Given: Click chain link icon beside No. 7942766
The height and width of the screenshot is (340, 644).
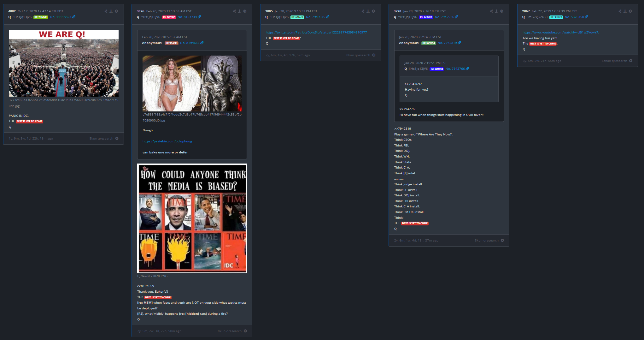Looking at the screenshot, I should tap(467, 69).
